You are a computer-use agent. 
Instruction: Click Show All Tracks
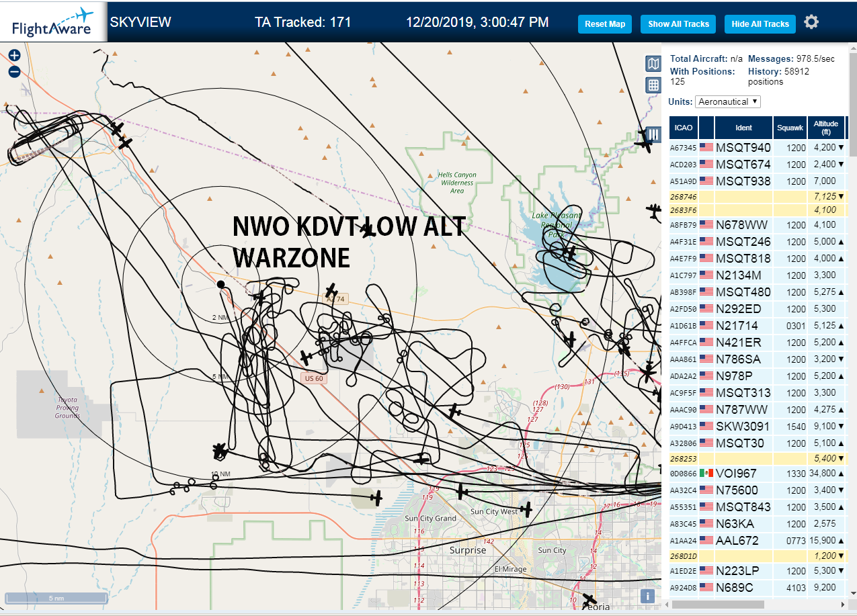pos(678,24)
